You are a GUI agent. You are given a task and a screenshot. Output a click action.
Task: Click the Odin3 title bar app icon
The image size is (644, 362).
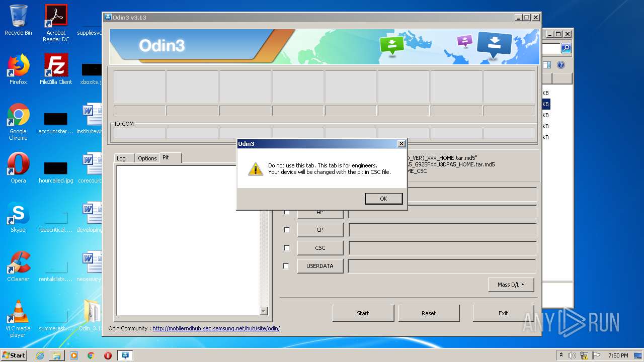[108, 17]
